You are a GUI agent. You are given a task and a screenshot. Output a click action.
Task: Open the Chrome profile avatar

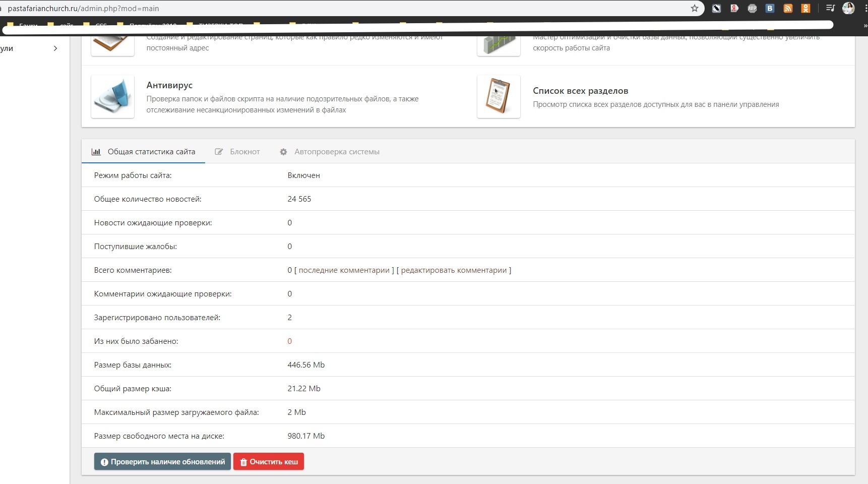(x=848, y=8)
